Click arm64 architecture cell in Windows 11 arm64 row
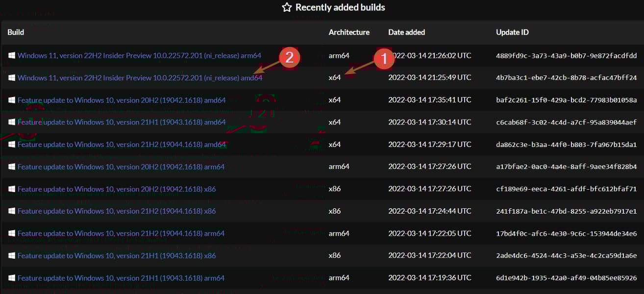Viewport: 644px width, 294px height. [339, 55]
